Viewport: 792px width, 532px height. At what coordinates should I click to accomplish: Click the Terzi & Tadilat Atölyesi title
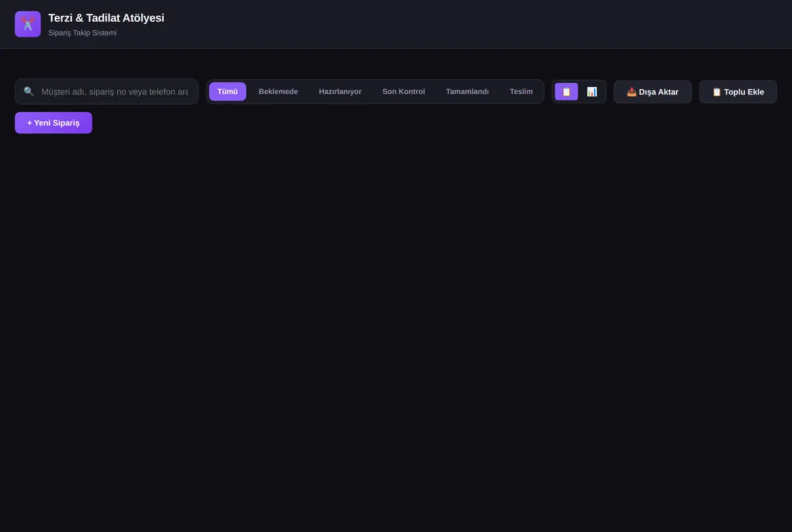pyautogui.click(x=106, y=18)
